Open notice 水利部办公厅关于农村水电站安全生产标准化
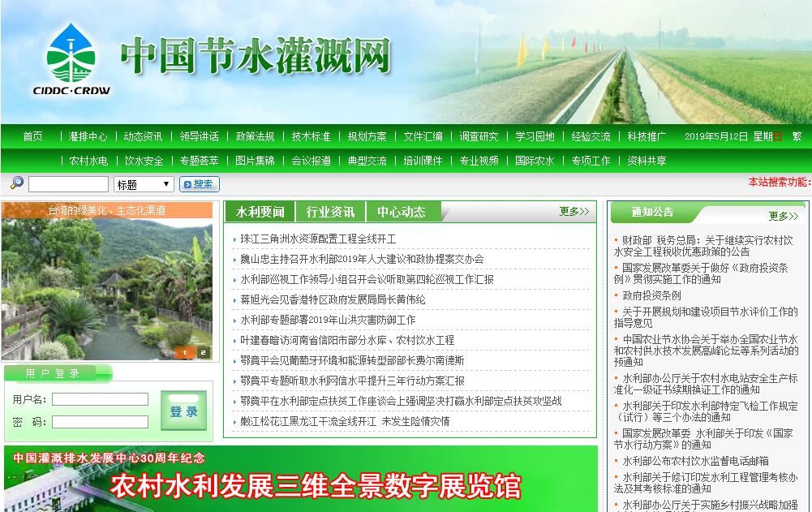Image resolution: width=812 pixels, height=512 pixels. pyautogui.click(x=706, y=384)
